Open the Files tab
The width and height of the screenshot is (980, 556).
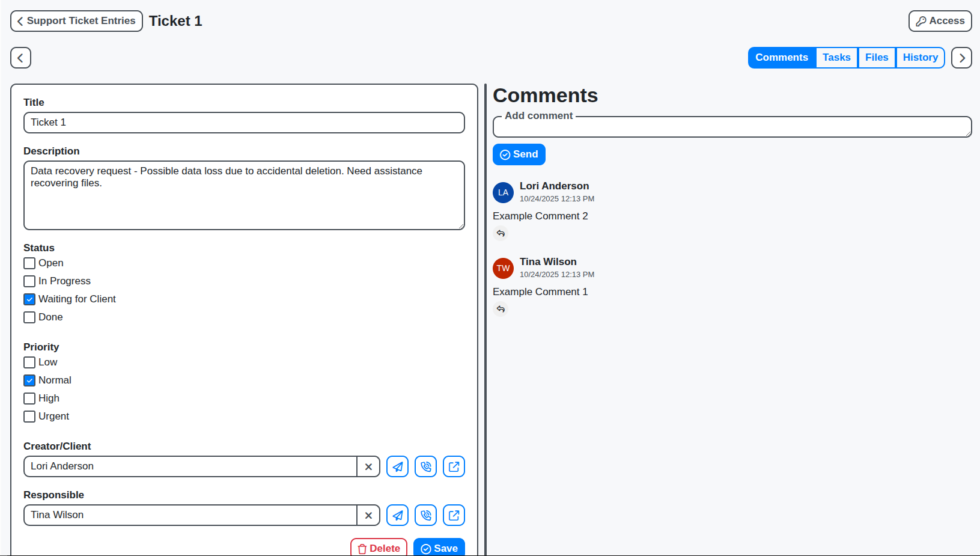tap(877, 57)
